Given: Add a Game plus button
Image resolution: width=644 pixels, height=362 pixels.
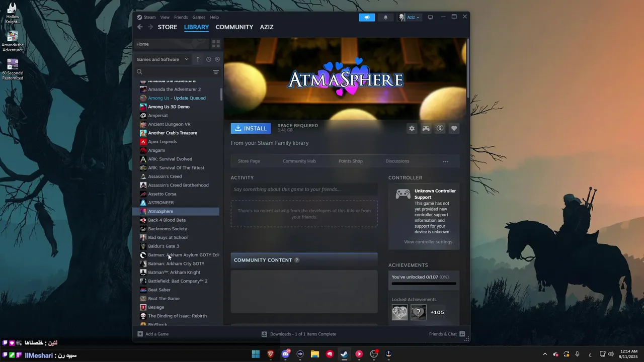Looking at the screenshot, I should (153, 334).
